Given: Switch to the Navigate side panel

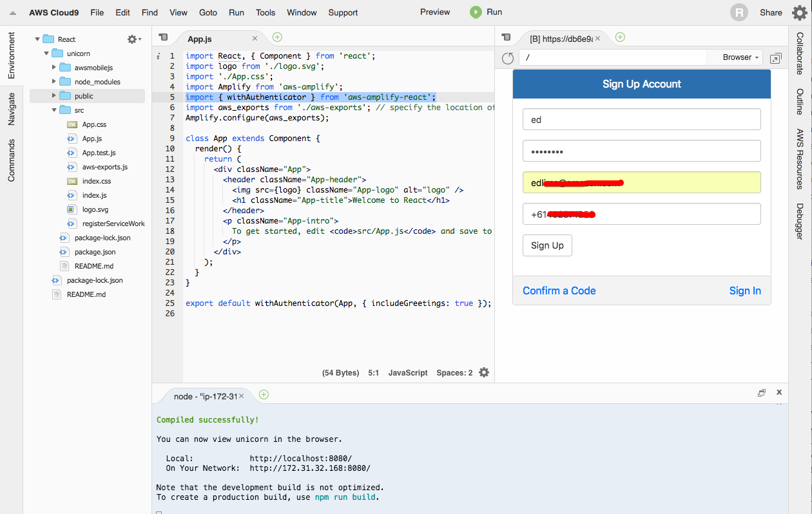Looking at the screenshot, I should pyautogui.click(x=12, y=109).
